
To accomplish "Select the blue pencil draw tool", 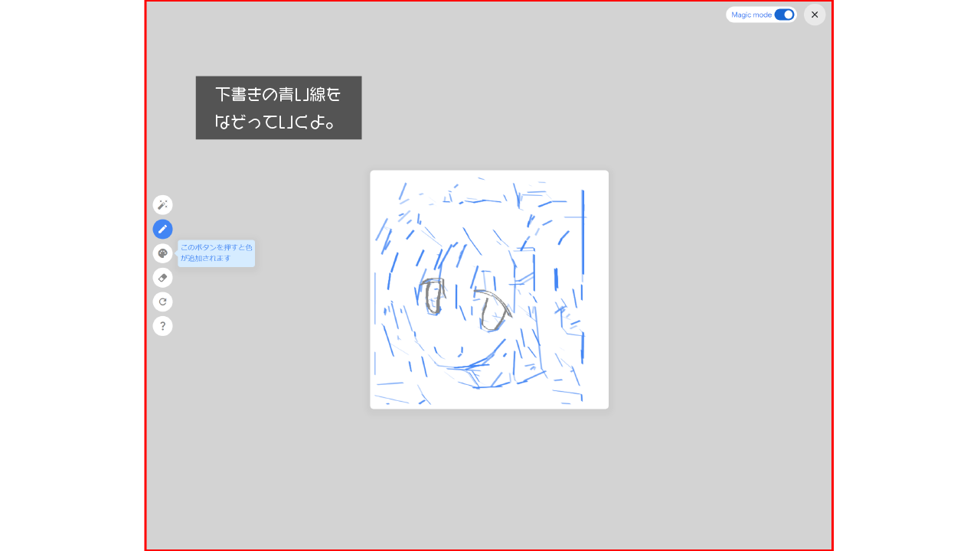I will pyautogui.click(x=162, y=229).
